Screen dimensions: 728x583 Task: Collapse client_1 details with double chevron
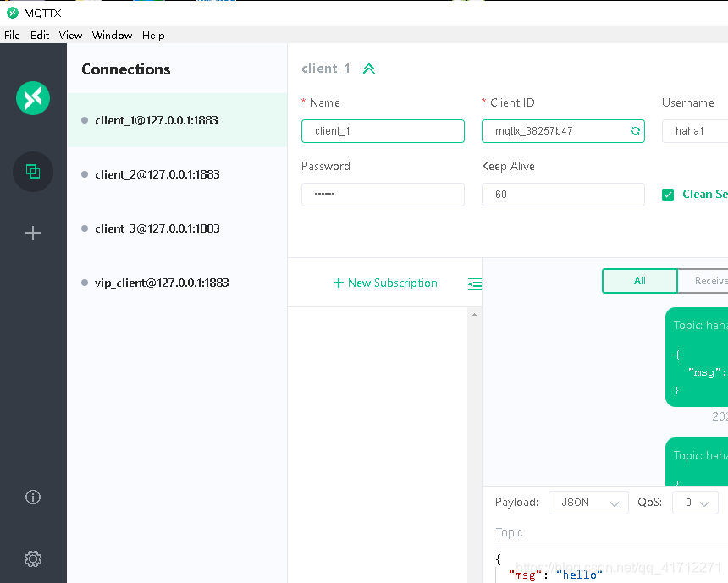point(368,69)
